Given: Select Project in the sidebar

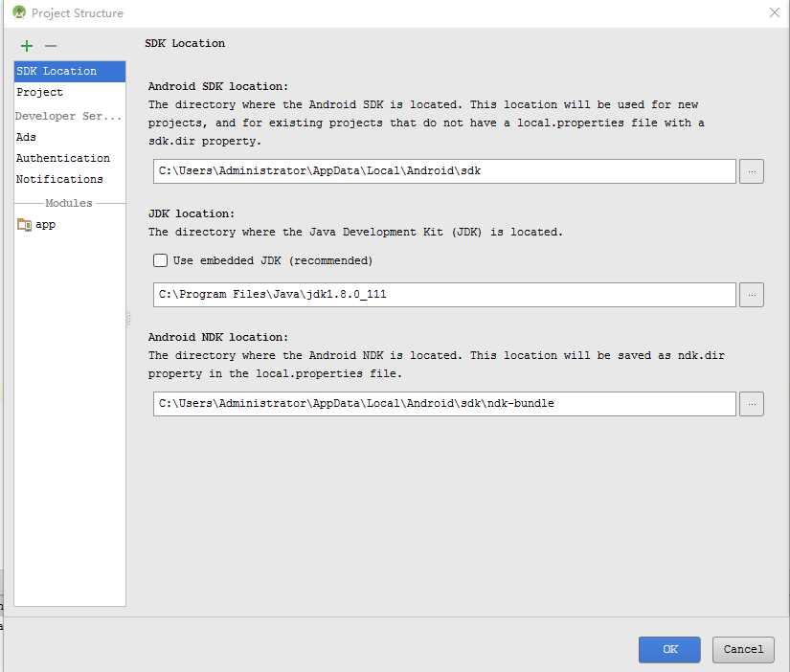Looking at the screenshot, I should coord(70,92).
